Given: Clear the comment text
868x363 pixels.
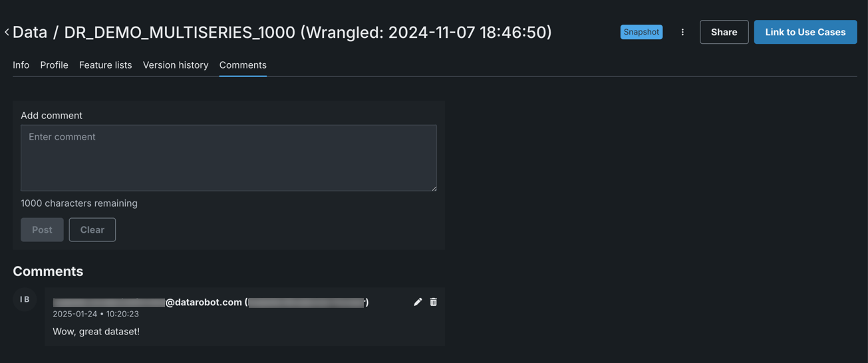Looking at the screenshot, I should point(92,229).
